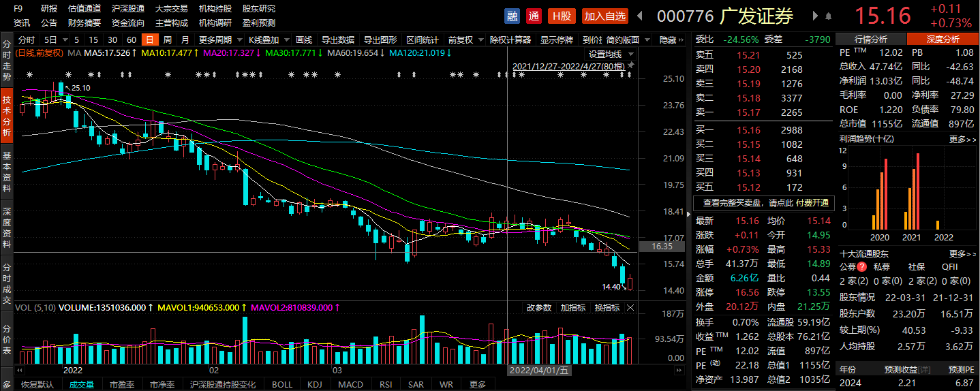Select the MACD indicator tab
The height and width of the screenshot is (391, 980).
click(x=351, y=384)
